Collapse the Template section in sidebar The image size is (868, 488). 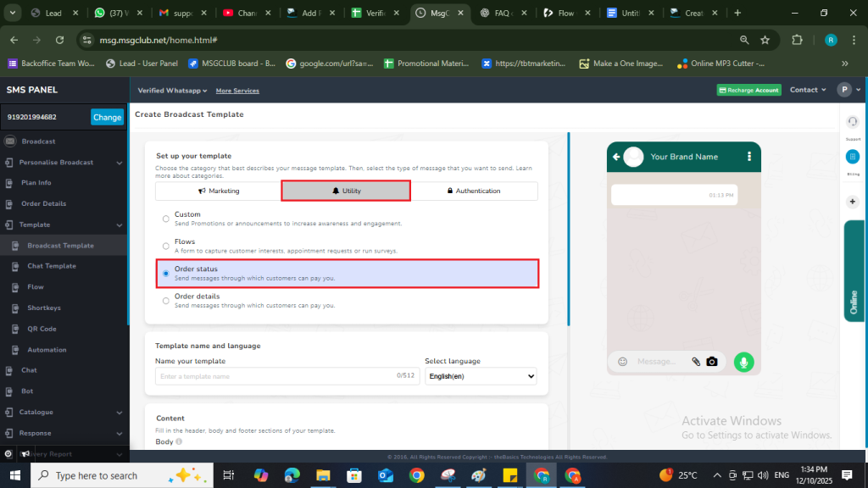tap(120, 225)
